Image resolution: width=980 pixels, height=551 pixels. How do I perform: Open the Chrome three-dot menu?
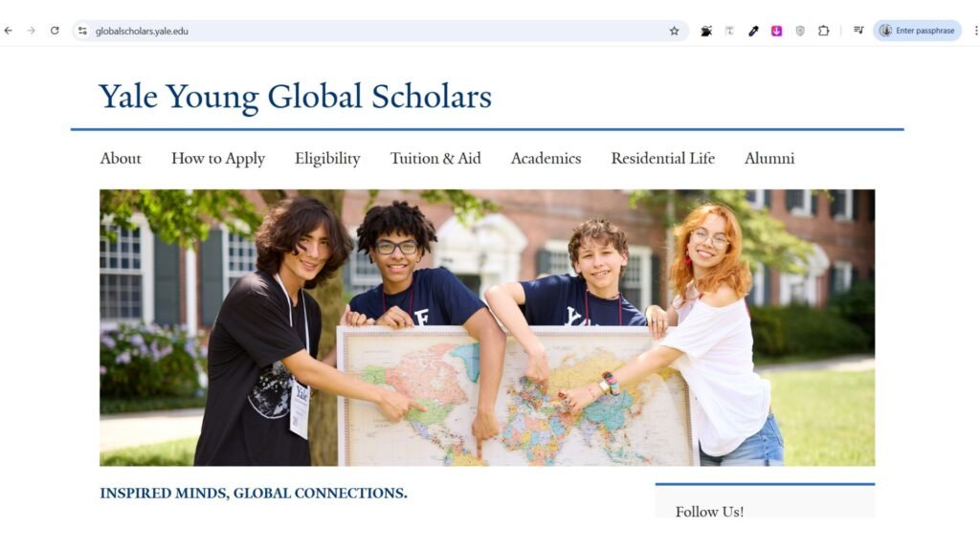[975, 31]
